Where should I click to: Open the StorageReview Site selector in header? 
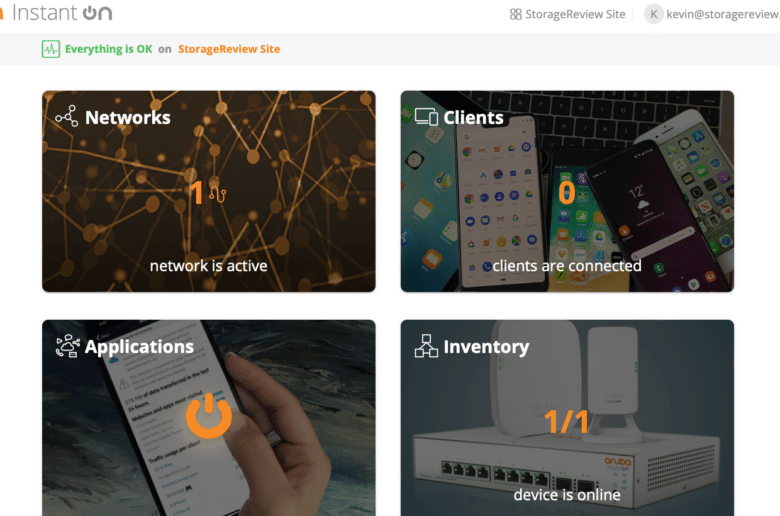tap(568, 14)
